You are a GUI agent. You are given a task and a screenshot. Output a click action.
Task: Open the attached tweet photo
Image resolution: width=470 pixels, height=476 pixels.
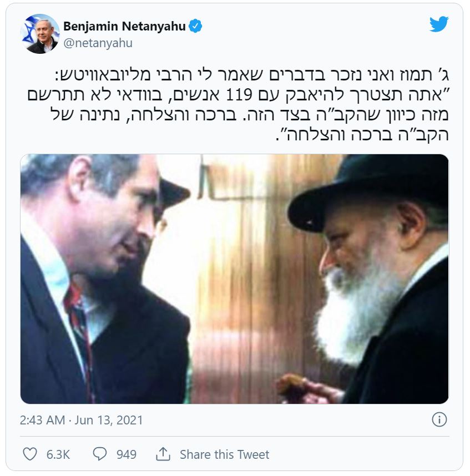click(234, 278)
